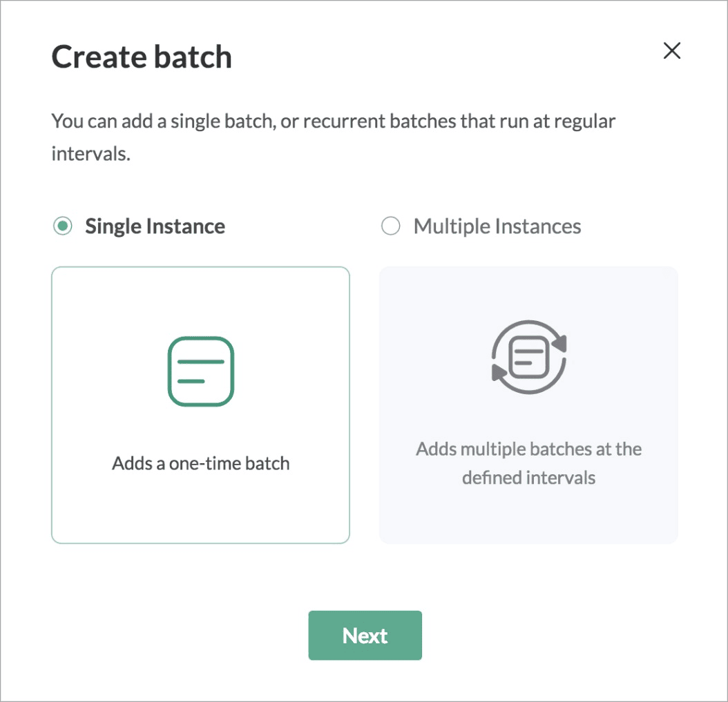Click the white space right of Next
The width and height of the screenshot is (728, 702).
coord(553,635)
